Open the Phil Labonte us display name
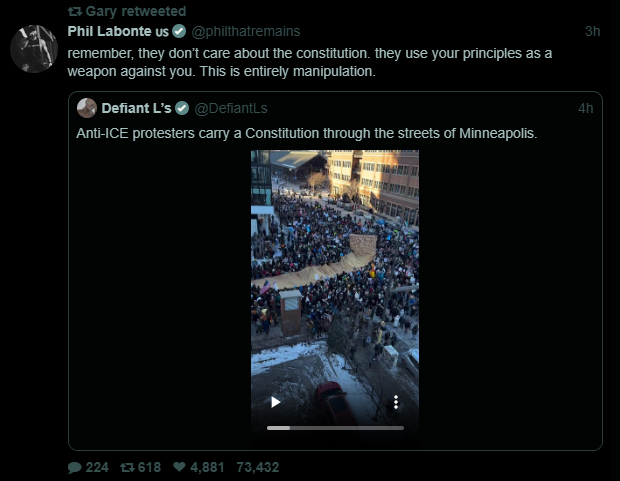 (x=118, y=31)
